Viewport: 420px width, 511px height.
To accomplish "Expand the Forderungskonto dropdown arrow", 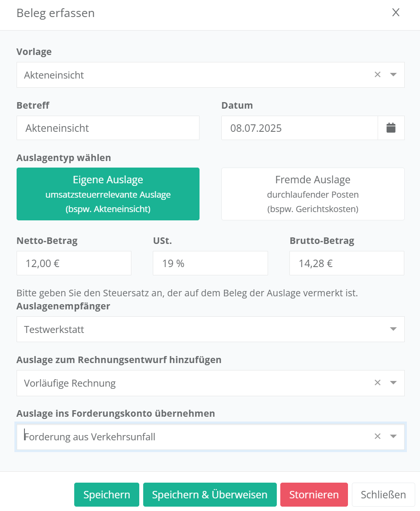I will [x=393, y=436].
